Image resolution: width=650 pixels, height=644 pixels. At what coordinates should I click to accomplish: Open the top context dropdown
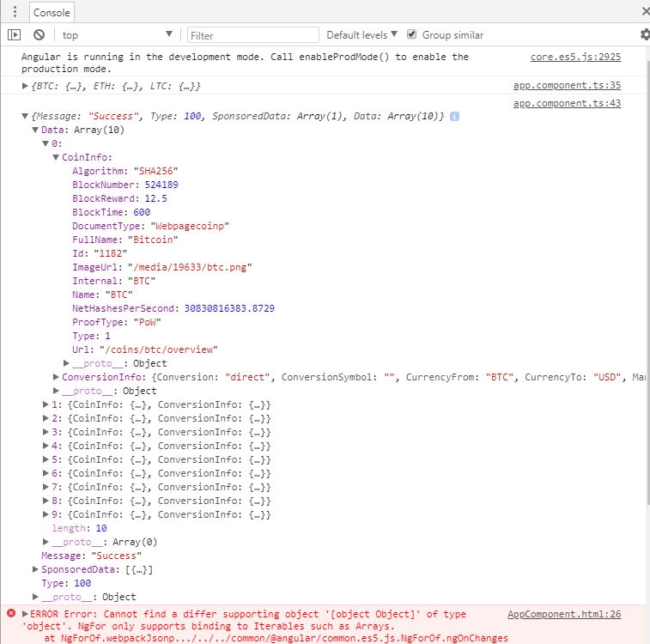(x=118, y=35)
